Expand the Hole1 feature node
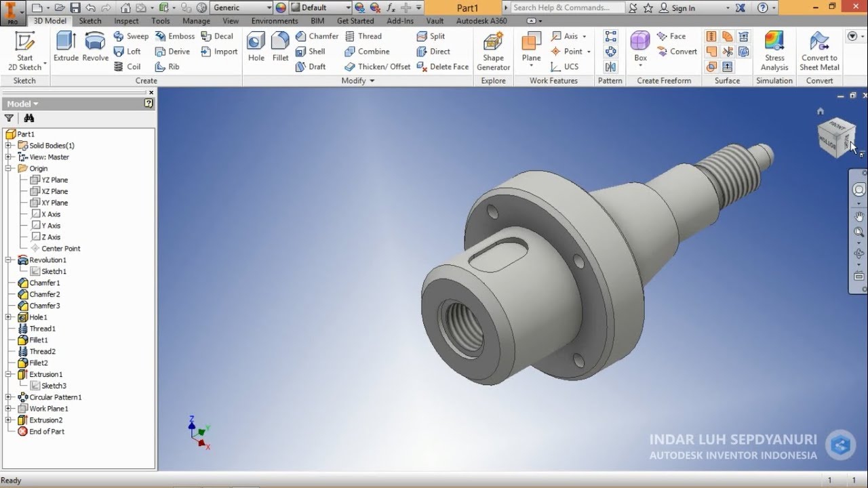Image resolution: width=868 pixels, height=488 pixels. click(8, 317)
